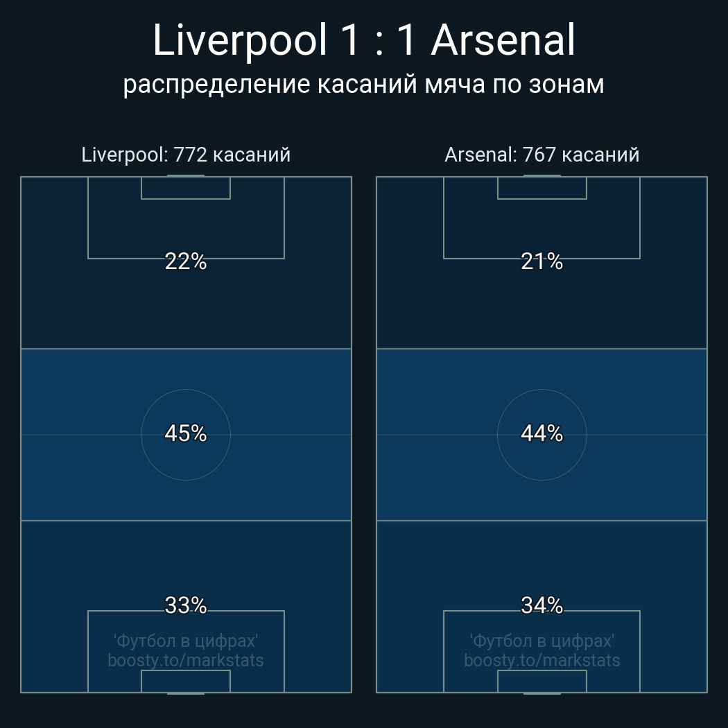
Task: Click the bottom six-yard box on Arsenal's pitch
Action: (x=541, y=681)
